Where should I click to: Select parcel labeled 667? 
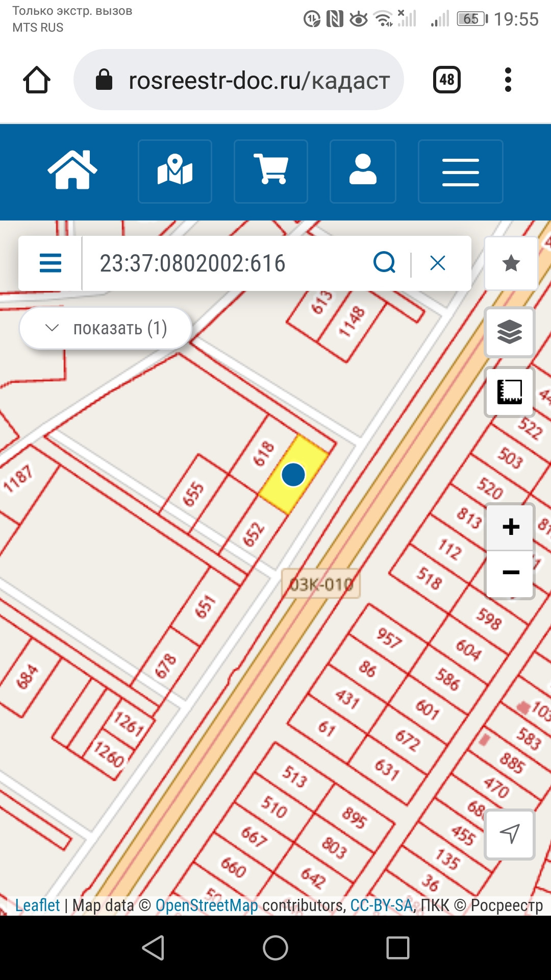tap(254, 837)
